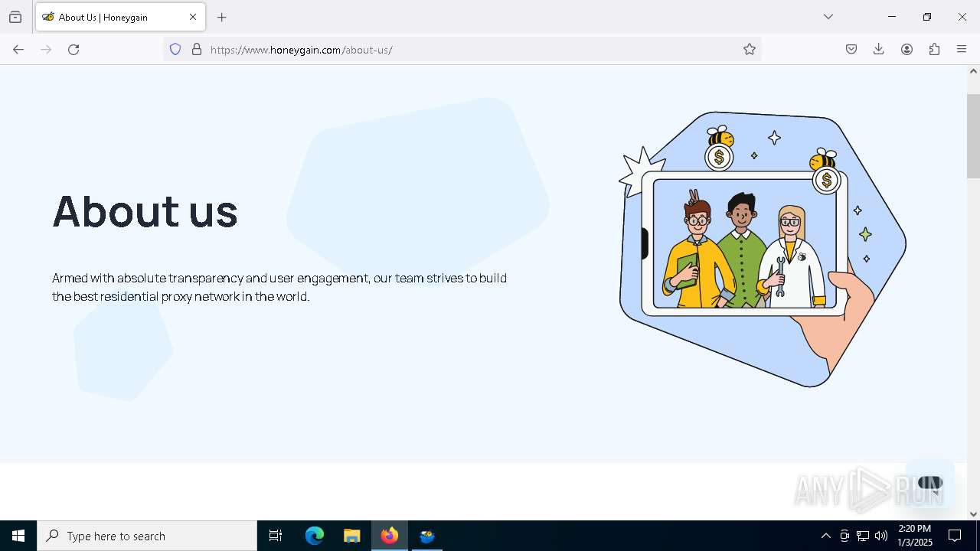The width and height of the screenshot is (980, 551).
Task: Open the Firefox hamburger application menu
Action: (962, 49)
